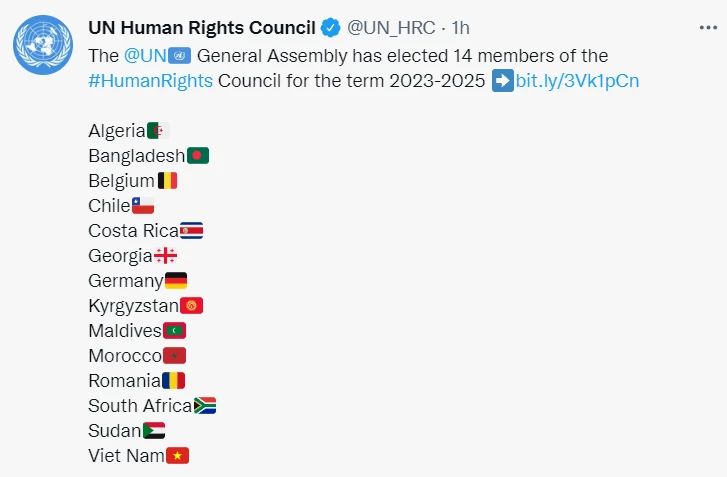
Task: Click the Viet Nam flag emoji
Action: (x=177, y=456)
